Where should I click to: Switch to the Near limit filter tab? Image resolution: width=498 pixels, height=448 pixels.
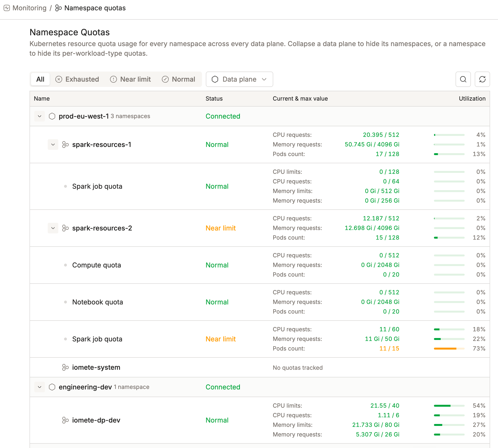click(x=130, y=79)
